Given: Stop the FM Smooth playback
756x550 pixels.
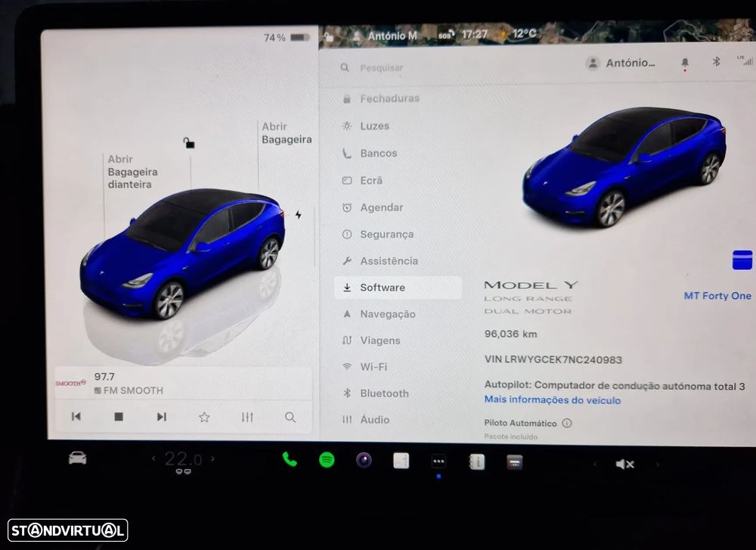Looking at the screenshot, I should pyautogui.click(x=119, y=416).
